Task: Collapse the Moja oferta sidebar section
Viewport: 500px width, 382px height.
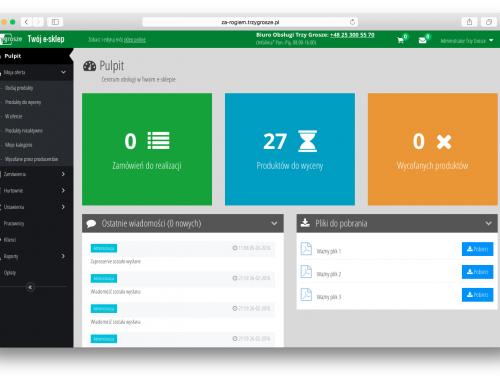Action: (63, 72)
